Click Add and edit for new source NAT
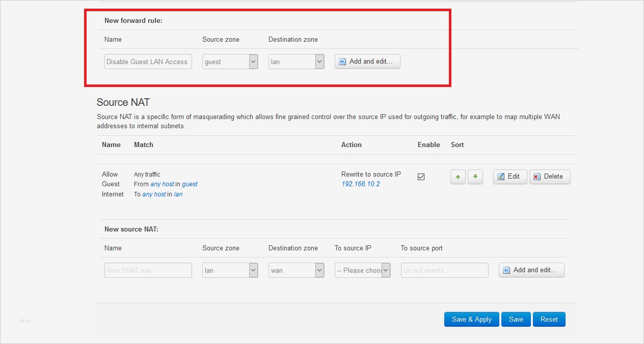Viewport: 644px width, 344px height. [531, 270]
